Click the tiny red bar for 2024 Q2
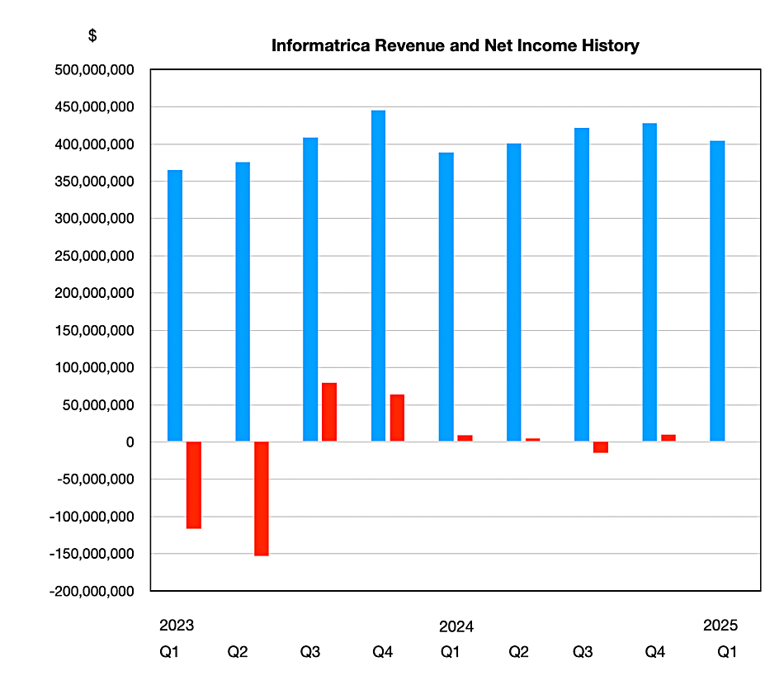The height and width of the screenshot is (685, 784). click(532, 440)
